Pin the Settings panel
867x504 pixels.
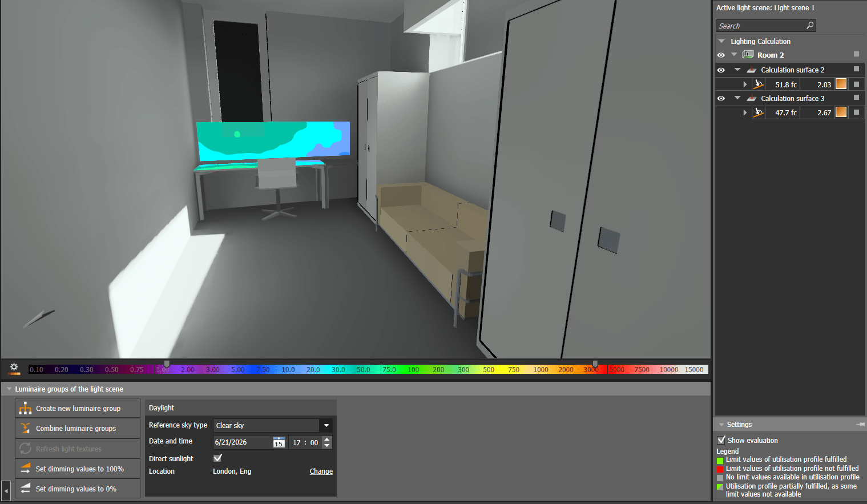point(860,425)
